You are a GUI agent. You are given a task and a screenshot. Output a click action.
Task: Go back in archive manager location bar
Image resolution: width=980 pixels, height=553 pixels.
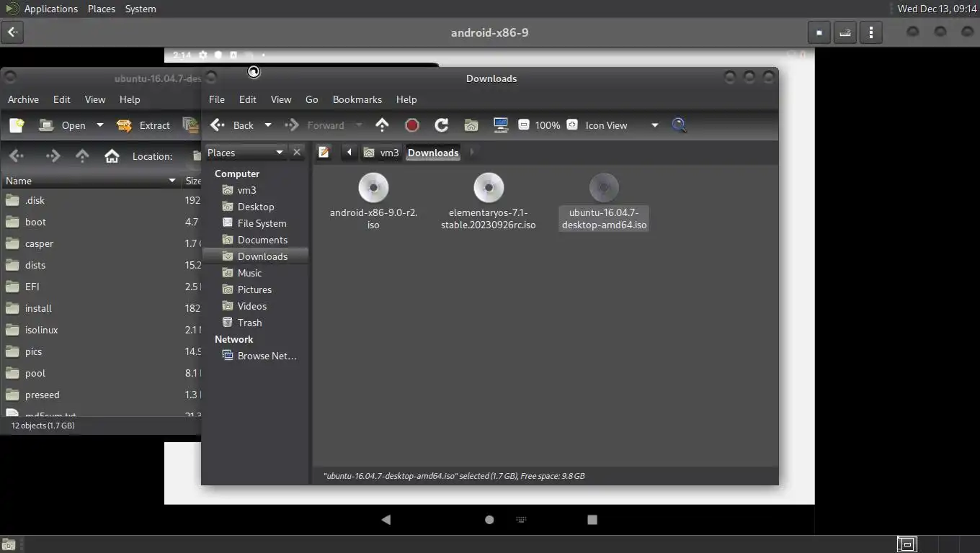[17, 156]
